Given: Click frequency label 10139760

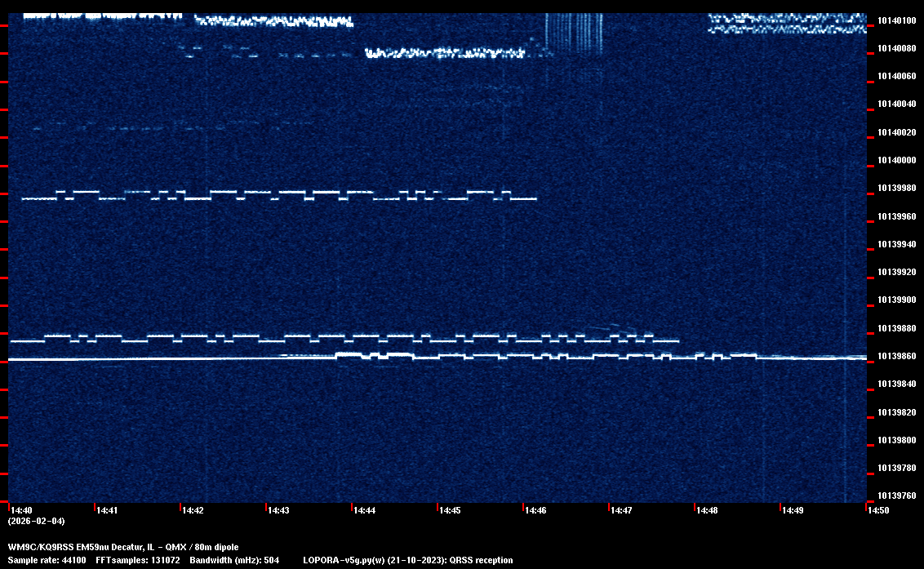Looking at the screenshot, I should point(897,496).
